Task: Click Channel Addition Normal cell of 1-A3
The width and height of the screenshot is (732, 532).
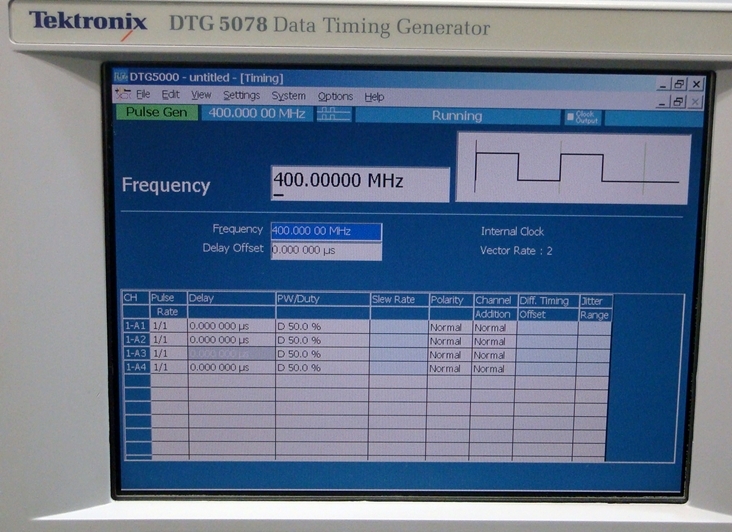Action: point(494,355)
